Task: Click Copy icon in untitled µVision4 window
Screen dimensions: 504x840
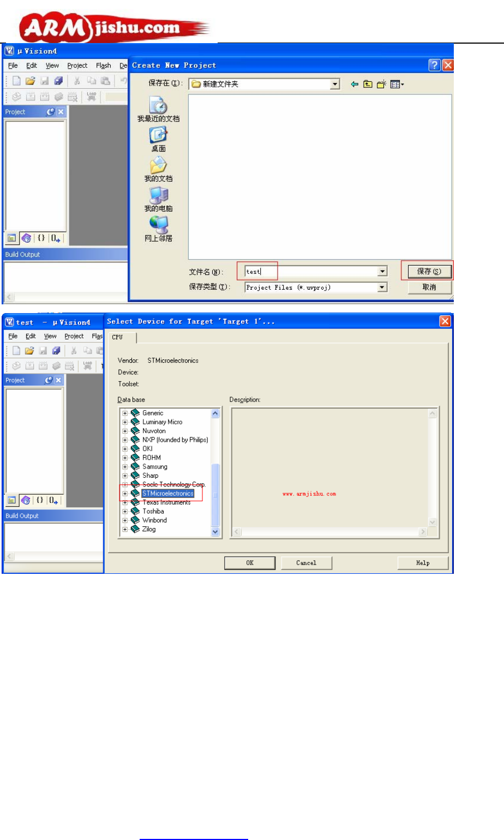Action: tap(92, 81)
